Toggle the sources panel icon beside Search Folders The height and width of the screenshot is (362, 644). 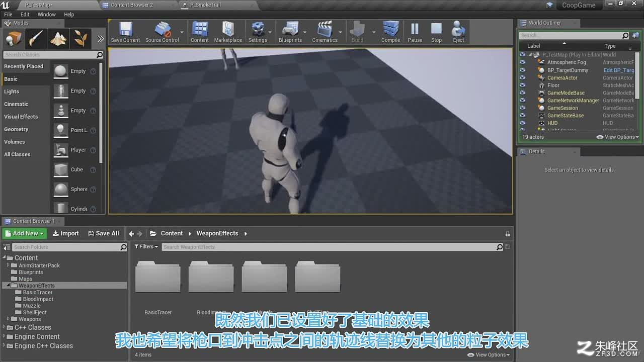coord(7,247)
